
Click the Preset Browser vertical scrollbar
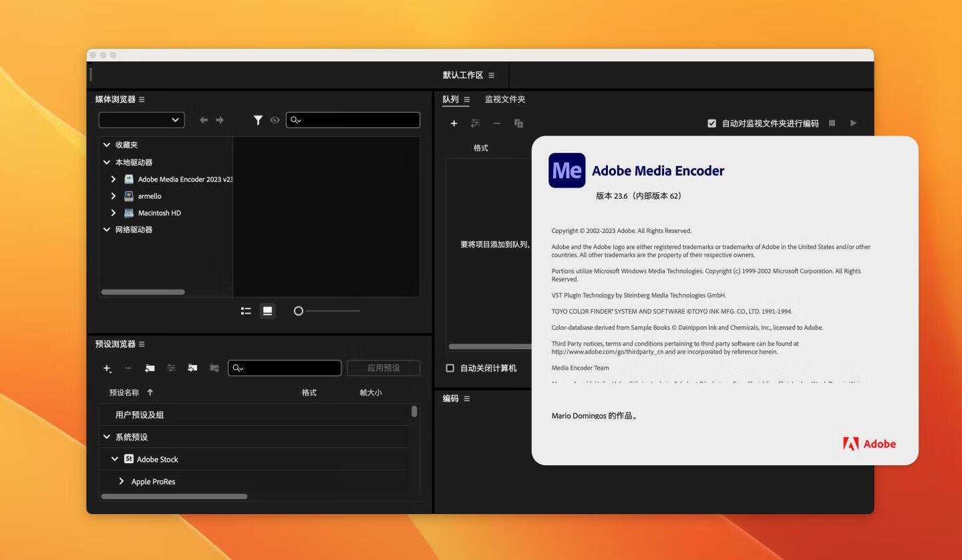(x=414, y=412)
